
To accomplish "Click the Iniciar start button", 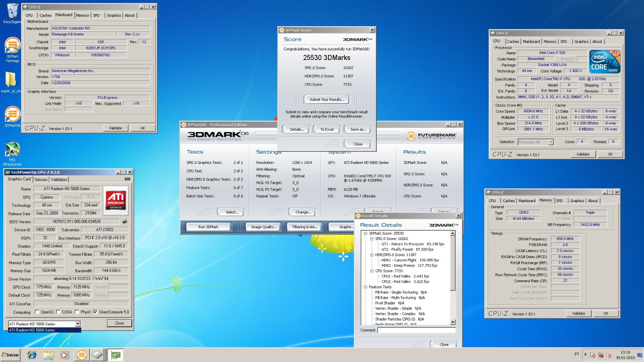I will (10, 355).
